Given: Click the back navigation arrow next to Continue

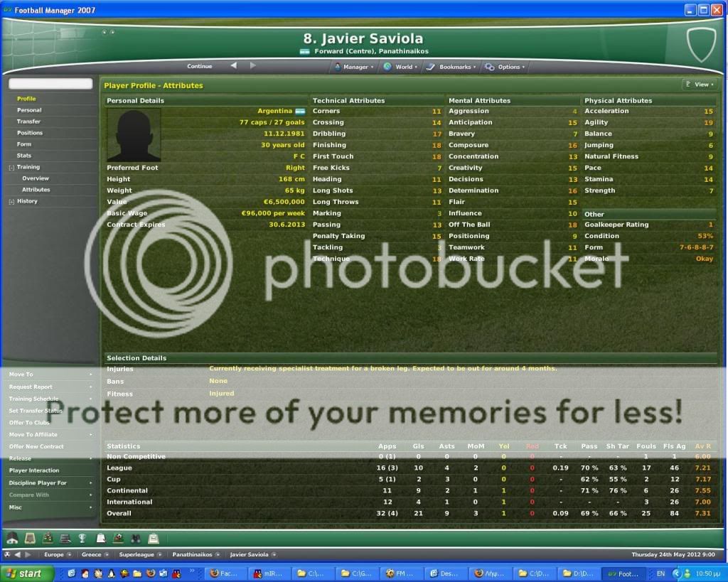Looking at the screenshot, I should (233, 66).
